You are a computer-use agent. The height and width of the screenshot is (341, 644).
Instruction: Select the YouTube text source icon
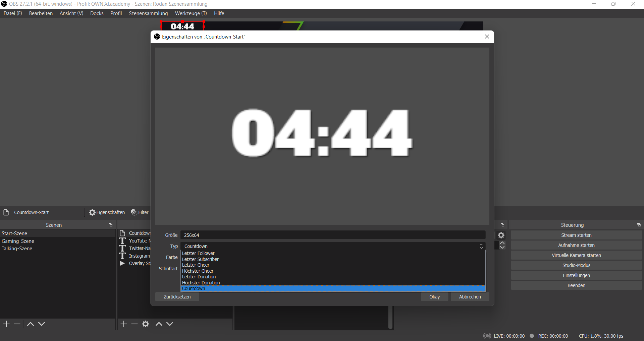click(x=123, y=241)
